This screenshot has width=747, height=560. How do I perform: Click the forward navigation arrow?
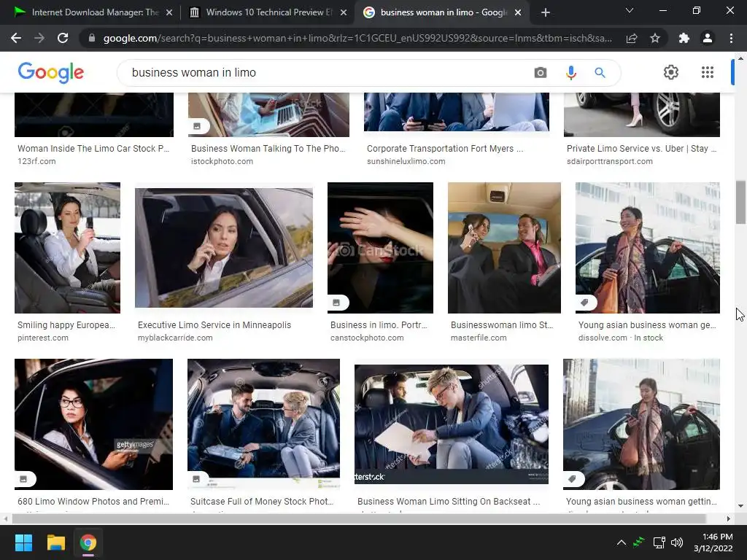(x=39, y=38)
